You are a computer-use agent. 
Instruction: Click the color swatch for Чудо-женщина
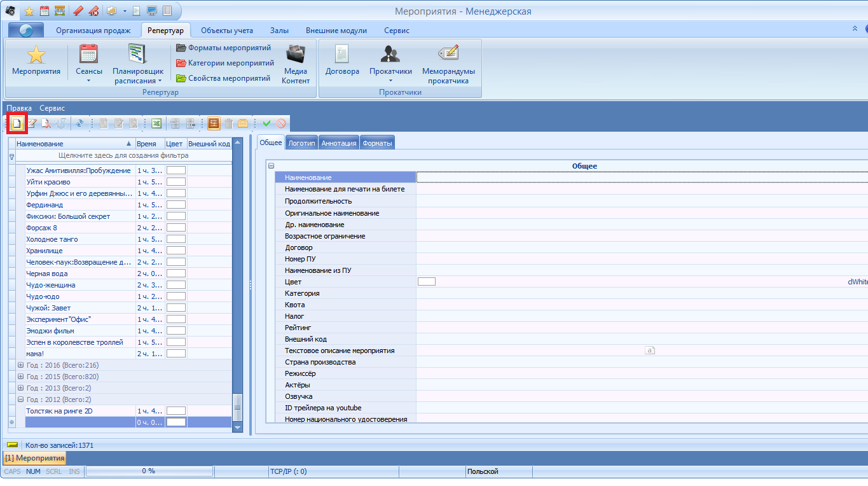[176, 285]
